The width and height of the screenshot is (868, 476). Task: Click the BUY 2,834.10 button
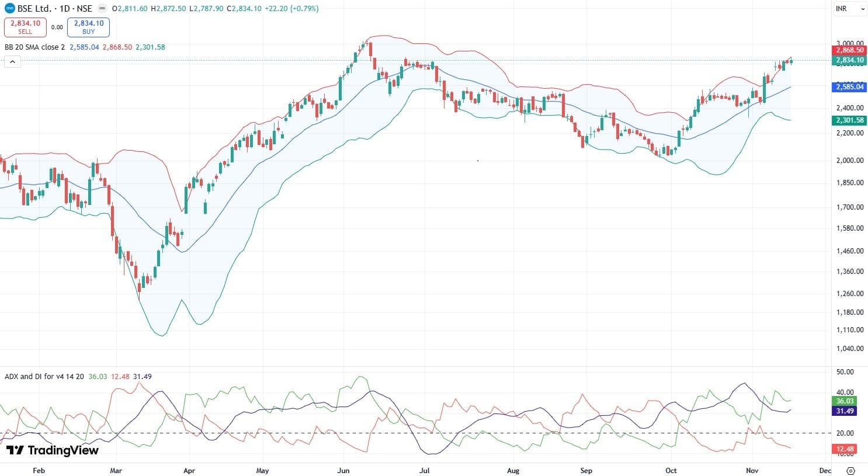(x=88, y=27)
